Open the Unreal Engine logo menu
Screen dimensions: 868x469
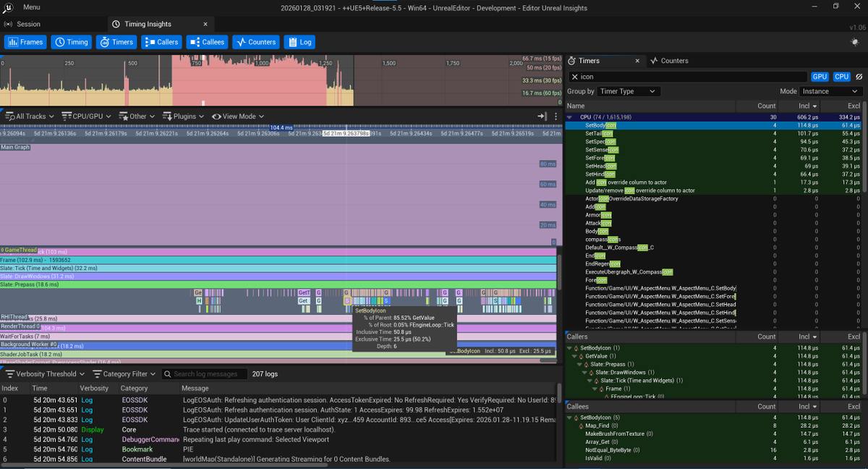click(x=8, y=7)
